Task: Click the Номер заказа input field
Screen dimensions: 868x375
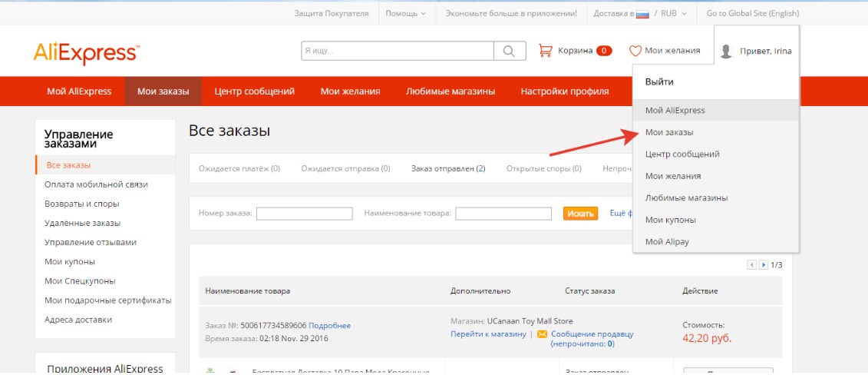Action: [x=304, y=214]
